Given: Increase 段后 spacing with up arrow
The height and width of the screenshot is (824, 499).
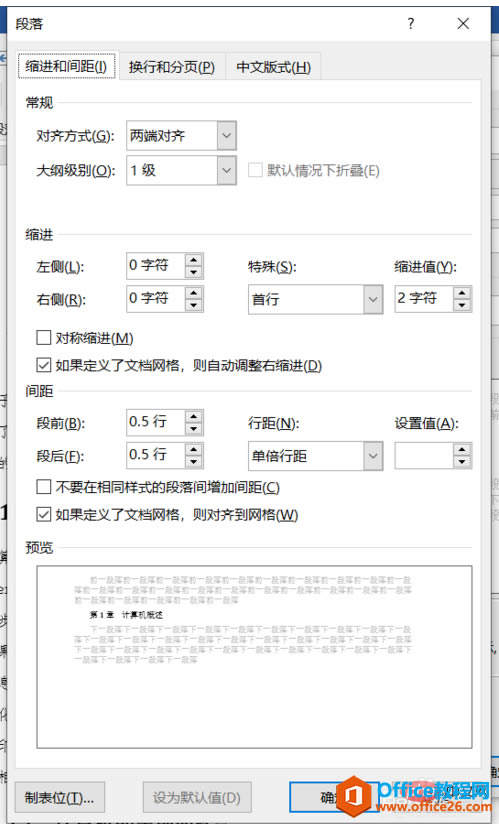Looking at the screenshot, I should click(x=194, y=449).
